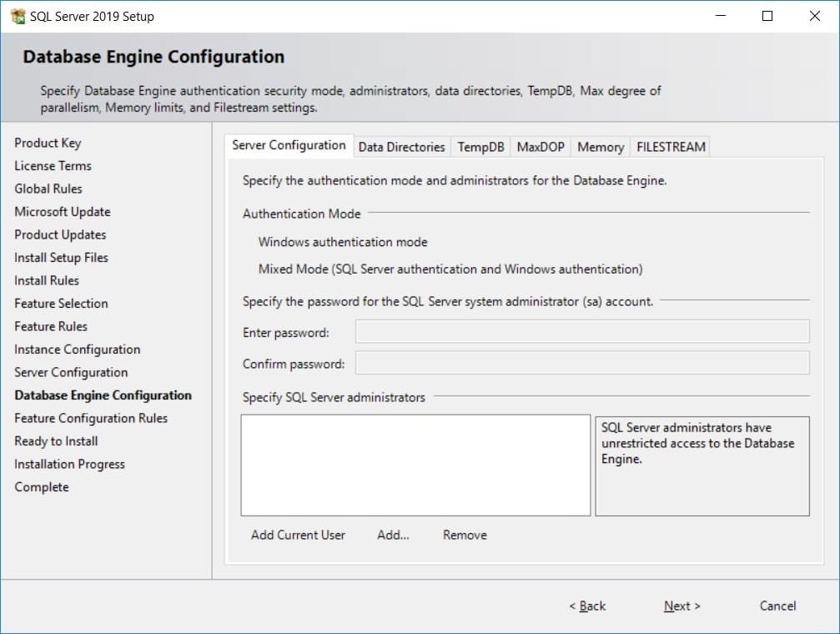Click the SQL Server Setup title bar icon
The height and width of the screenshot is (634, 840).
(x=17, y=15)
